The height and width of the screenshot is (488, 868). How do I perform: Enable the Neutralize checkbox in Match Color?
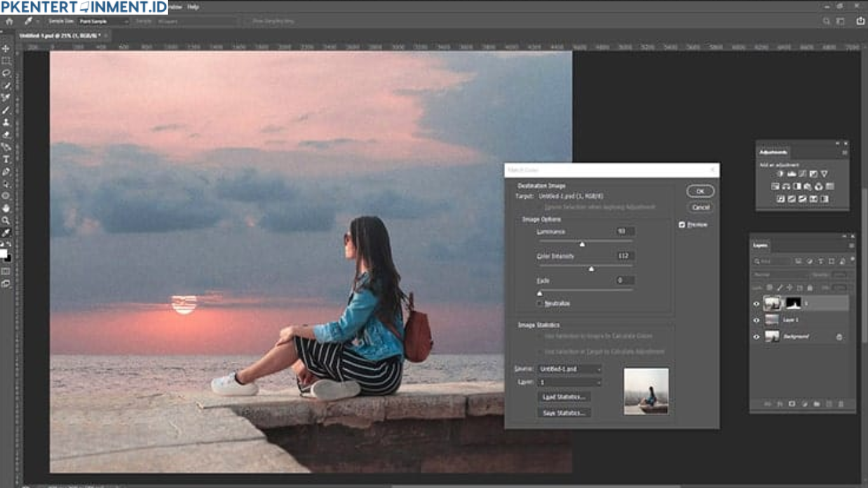(538, 303)
